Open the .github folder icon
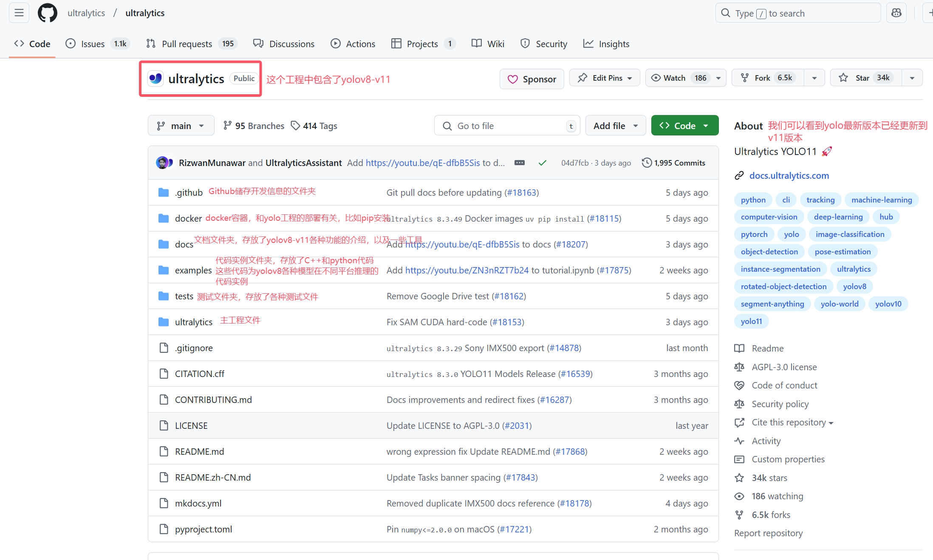Screen dimensions: 933x560 (164, 193)
